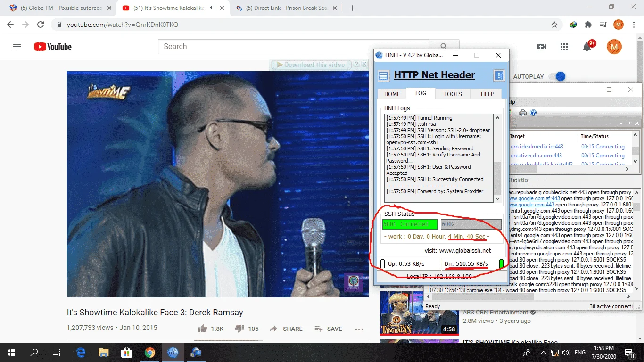Click the SHARE button under video
Screen dimensions: 644x362
coord(286,329)
